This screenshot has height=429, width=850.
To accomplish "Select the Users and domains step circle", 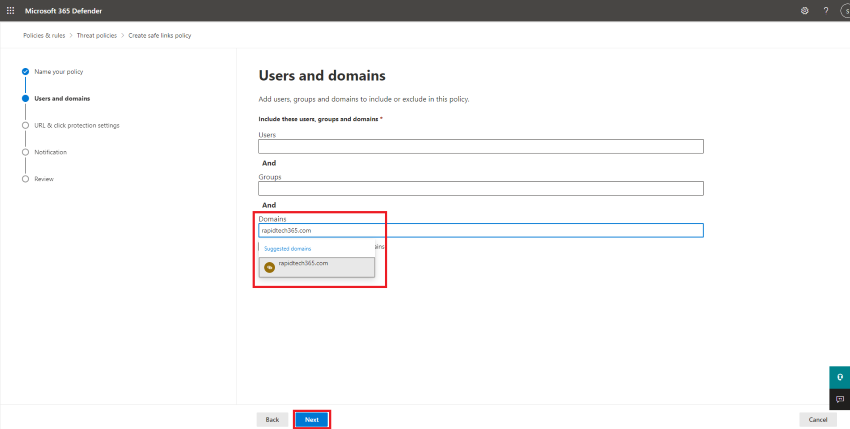I will [x=25, y=98].
